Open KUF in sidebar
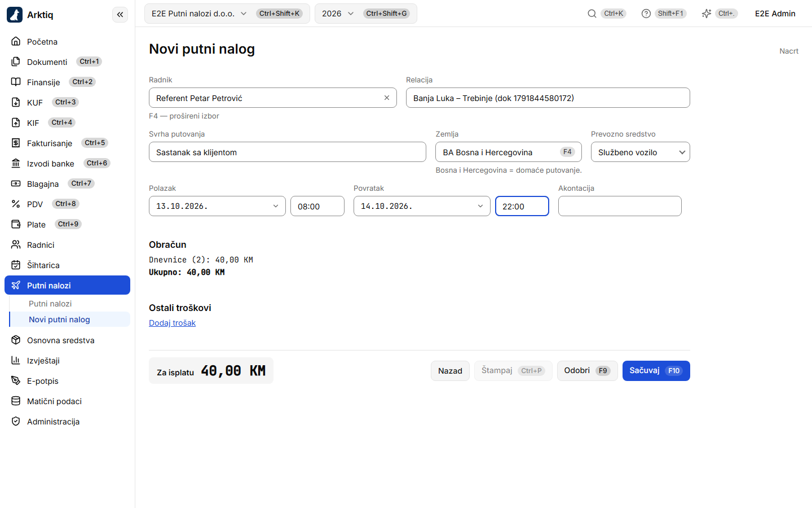Image resolution: width=812 pixels, height=508 pixels. [67, 103]
